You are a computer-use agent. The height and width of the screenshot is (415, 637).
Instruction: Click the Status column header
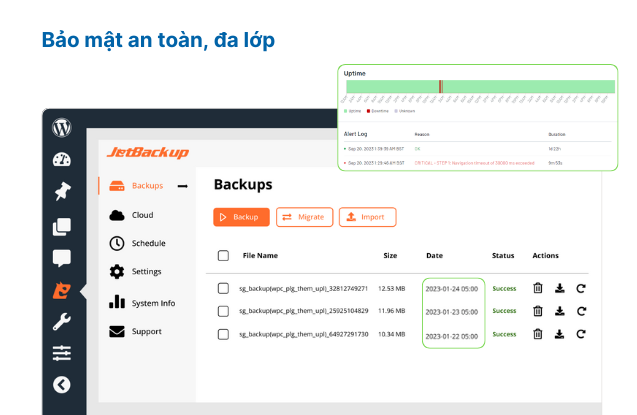pos(503,255)
